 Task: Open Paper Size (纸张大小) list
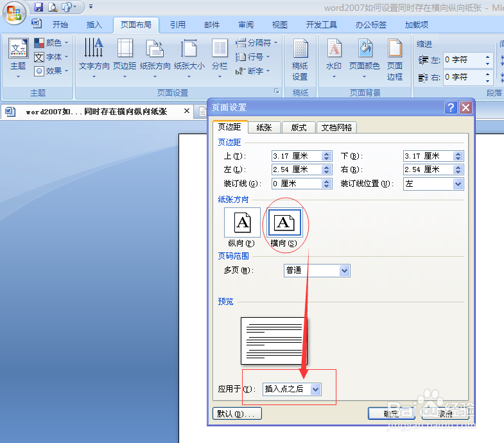click(x=189, y=58)
